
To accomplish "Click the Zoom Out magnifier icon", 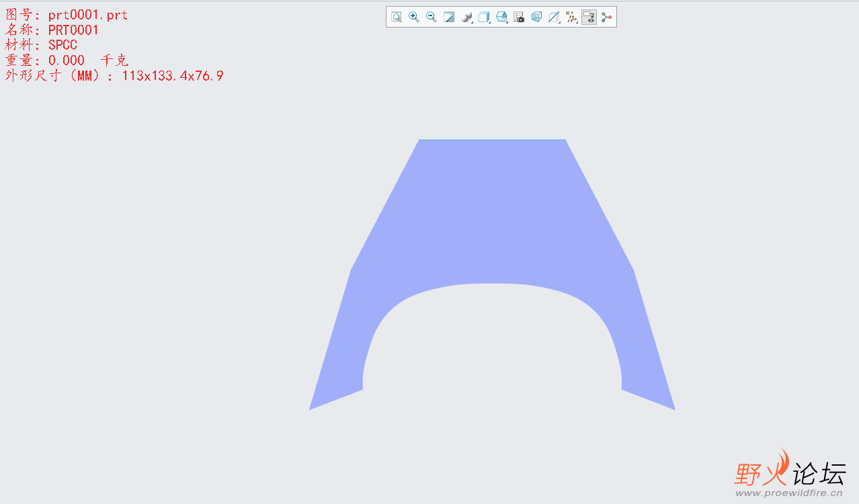I will click(432, 17).
